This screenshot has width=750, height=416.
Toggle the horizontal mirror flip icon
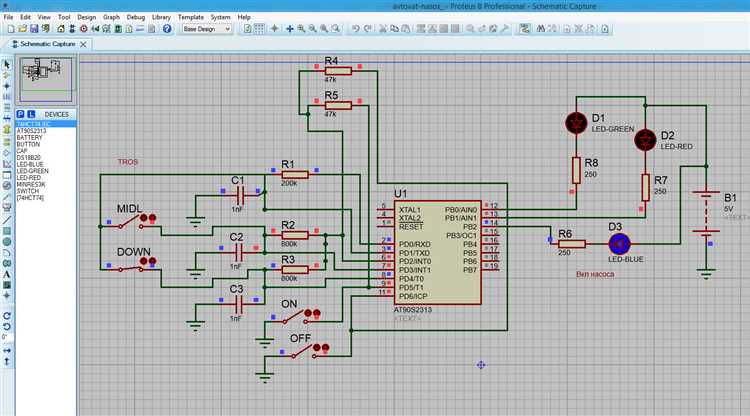pyautogui.click(x=7, y=350)
